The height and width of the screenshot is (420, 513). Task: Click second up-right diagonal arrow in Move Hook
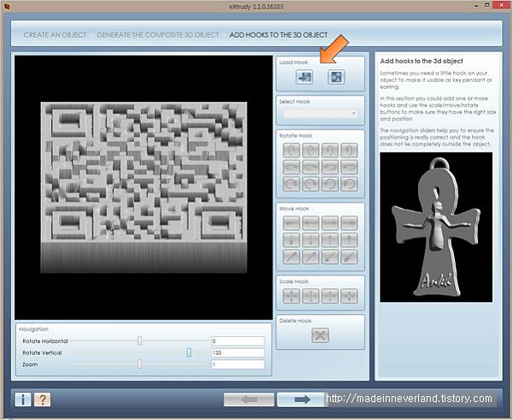[x=310, y=257]
